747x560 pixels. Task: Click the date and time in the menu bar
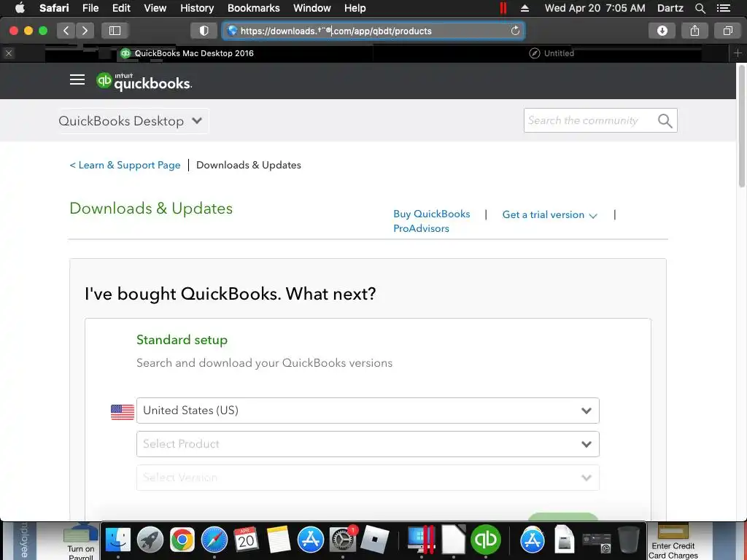595,8
